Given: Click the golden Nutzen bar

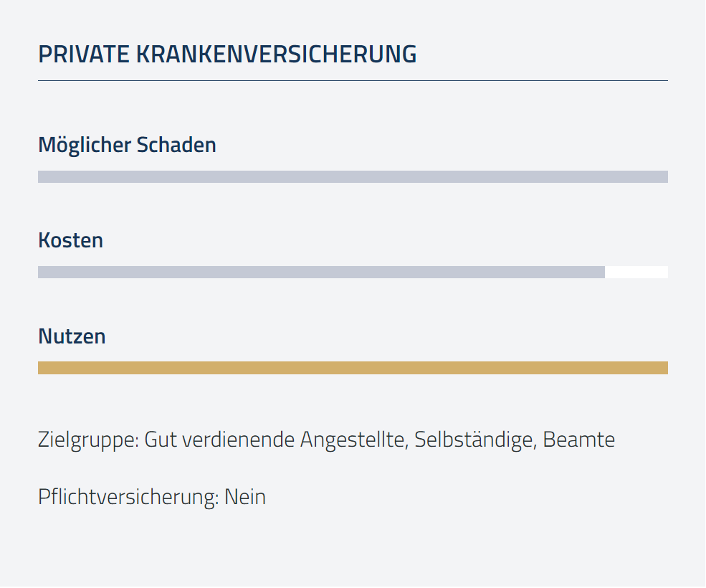Looking at the screenshot, I should click(353, 368).
